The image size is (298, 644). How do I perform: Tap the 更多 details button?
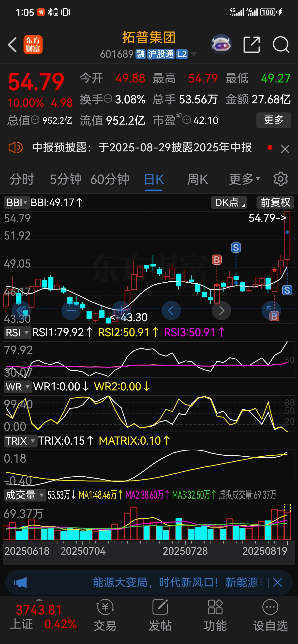coord(274,120)
